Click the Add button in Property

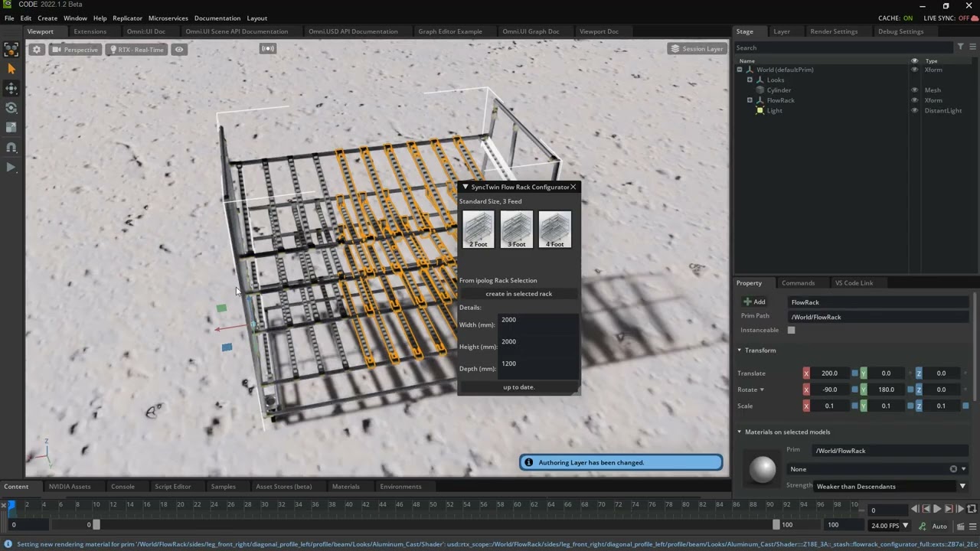(754, 302)
